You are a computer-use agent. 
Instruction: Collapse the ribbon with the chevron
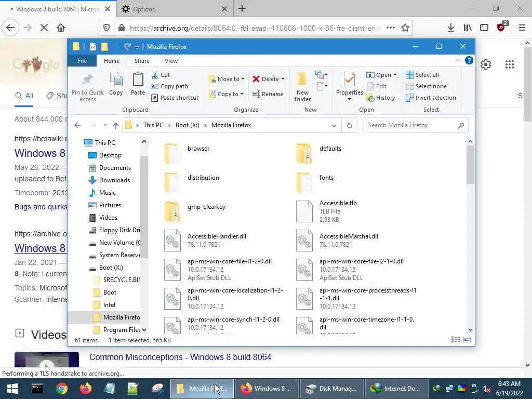[458, 60]
